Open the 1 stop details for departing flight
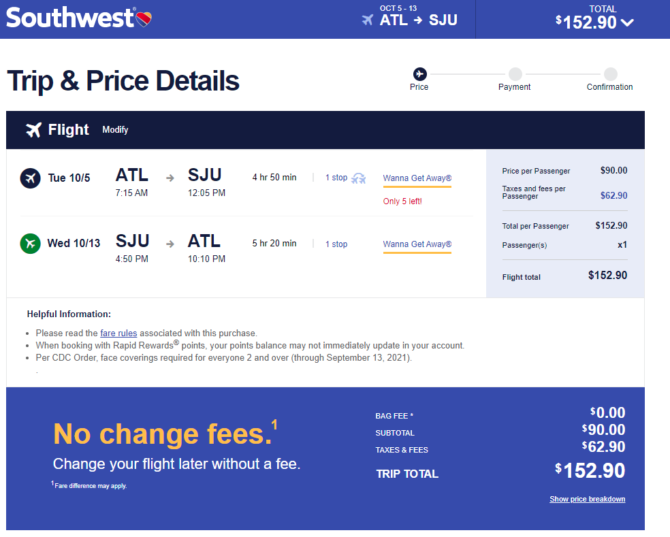The image size is (670, 537). (336, 177)
